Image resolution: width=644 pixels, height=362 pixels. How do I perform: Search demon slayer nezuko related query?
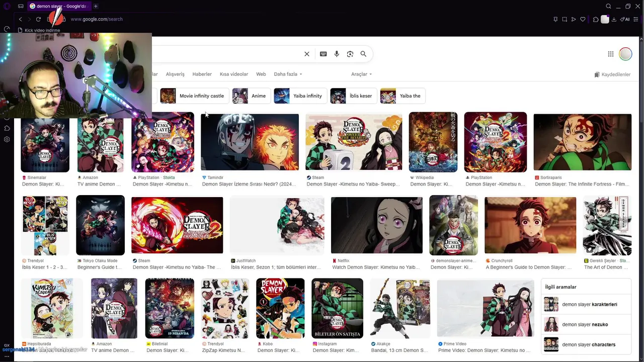(x=586, y=324)
